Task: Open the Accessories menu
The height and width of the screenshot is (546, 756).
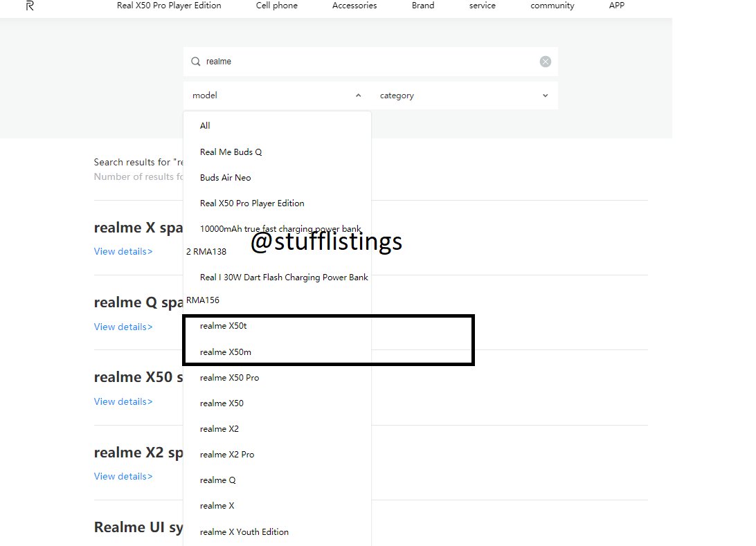Action: (354, 6)
